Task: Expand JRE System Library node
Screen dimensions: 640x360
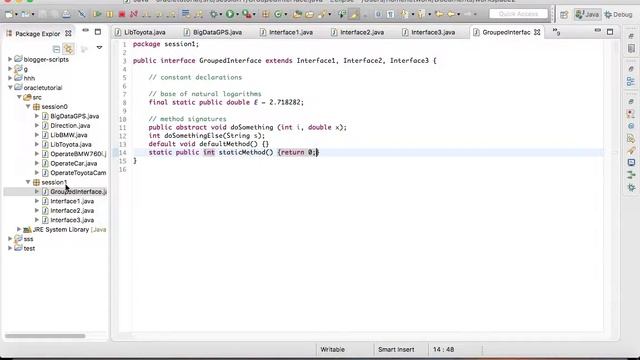Action: pyautogui.click(x=19, y=229)
